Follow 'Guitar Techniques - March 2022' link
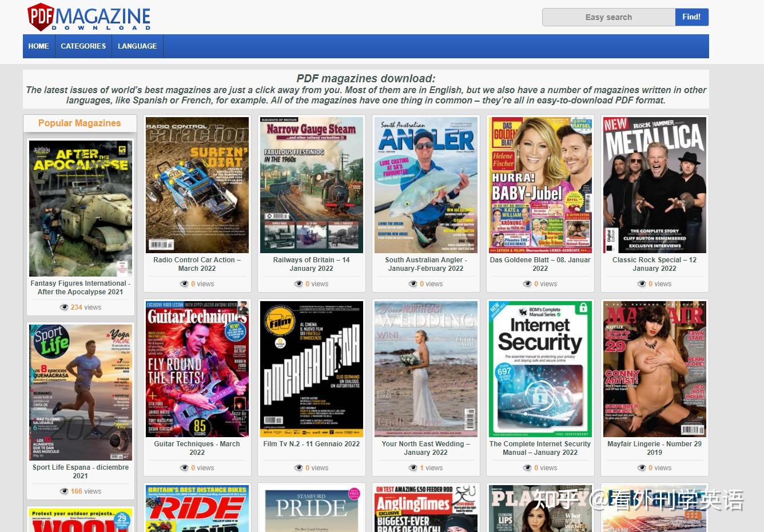This screenshot has width=764, height=532. click(x=197, y=448)
